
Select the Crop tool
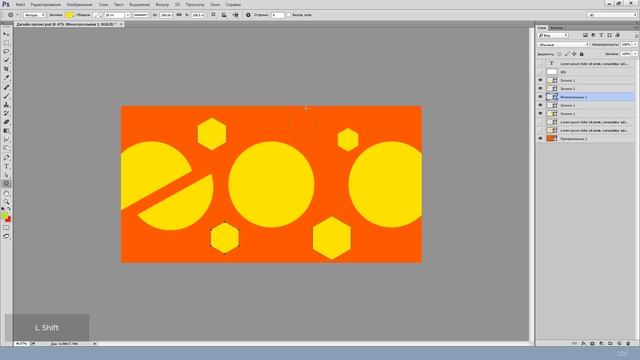click(6, 69)
